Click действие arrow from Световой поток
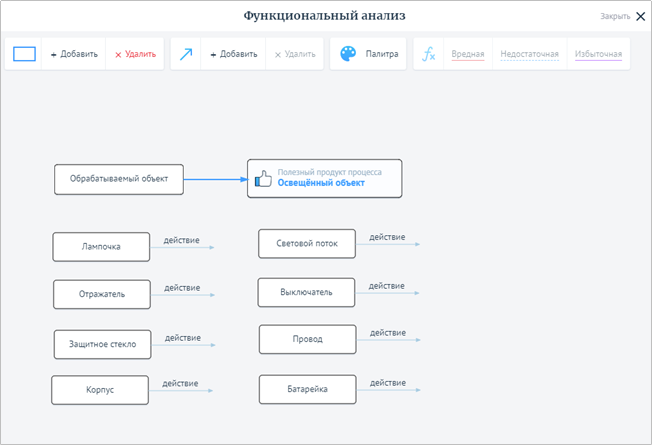 (388, 241)
